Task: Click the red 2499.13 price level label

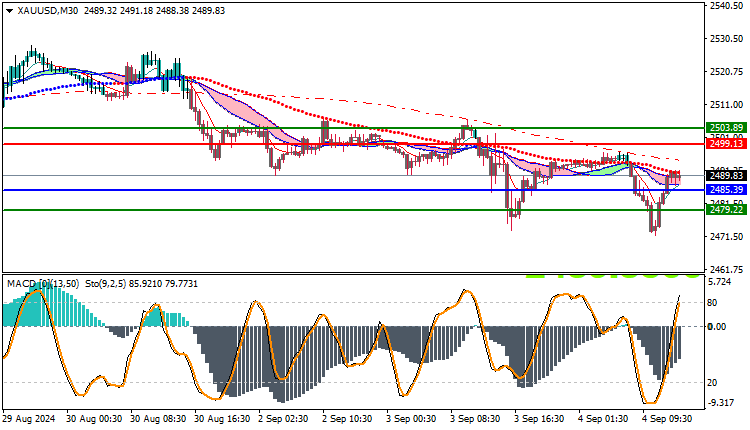Action: click(x=727, y=143)
